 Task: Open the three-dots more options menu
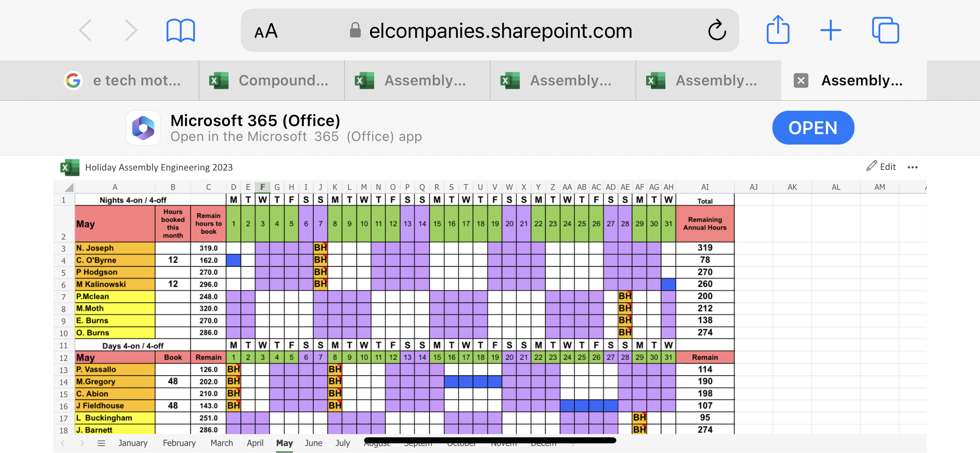[912, 167]
